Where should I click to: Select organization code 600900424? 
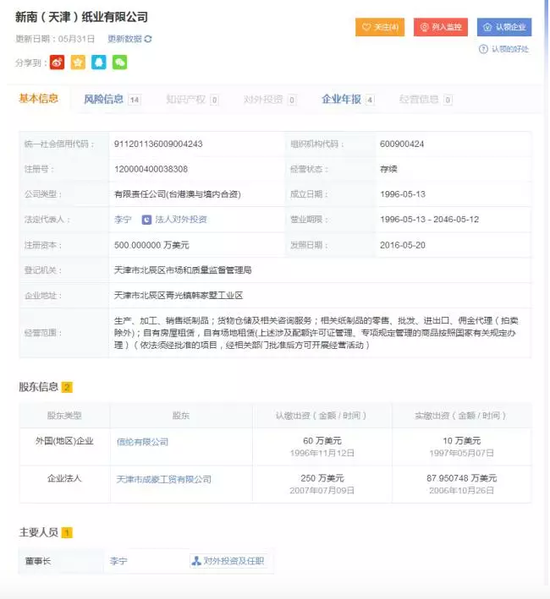(402, 144)
